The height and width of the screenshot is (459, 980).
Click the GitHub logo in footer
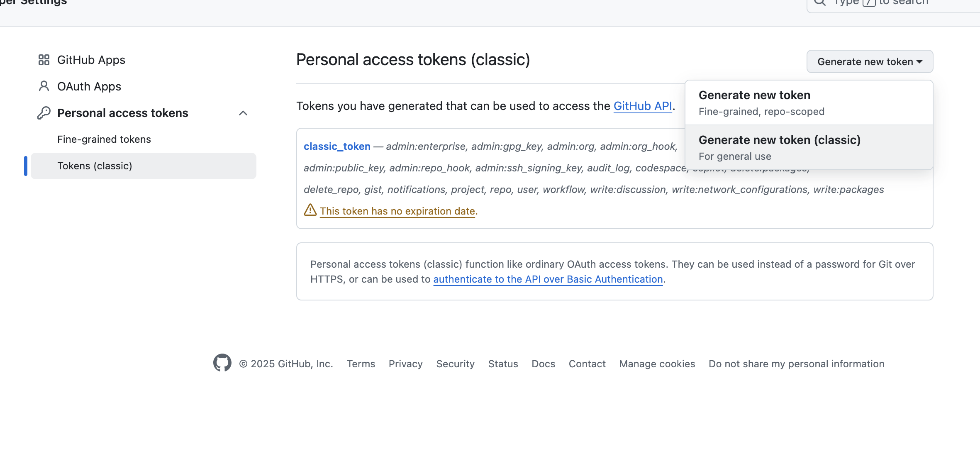[x=222, y=363]
